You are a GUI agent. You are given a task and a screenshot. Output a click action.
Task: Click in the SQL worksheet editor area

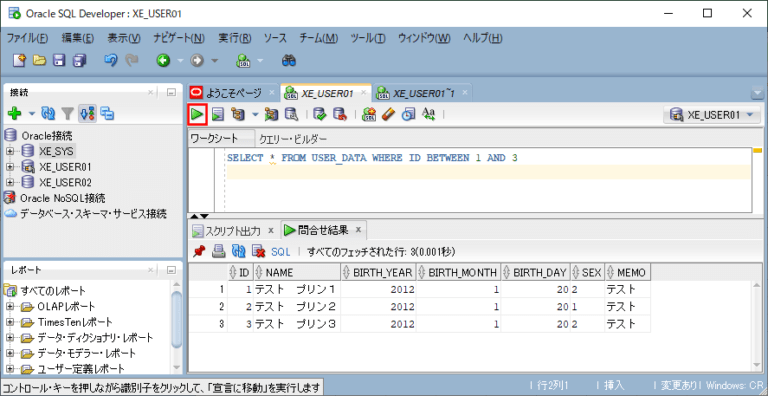pyautogui.click(x=488, y=180)
